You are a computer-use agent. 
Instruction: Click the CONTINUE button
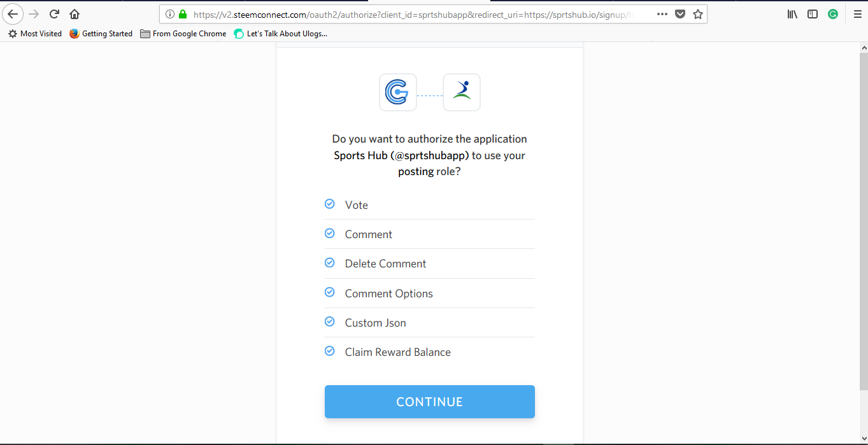click(430, 402)
